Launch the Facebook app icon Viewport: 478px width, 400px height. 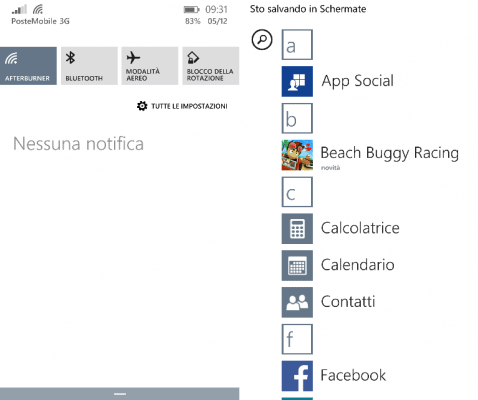pyautogui.click(x=297, y=376)
